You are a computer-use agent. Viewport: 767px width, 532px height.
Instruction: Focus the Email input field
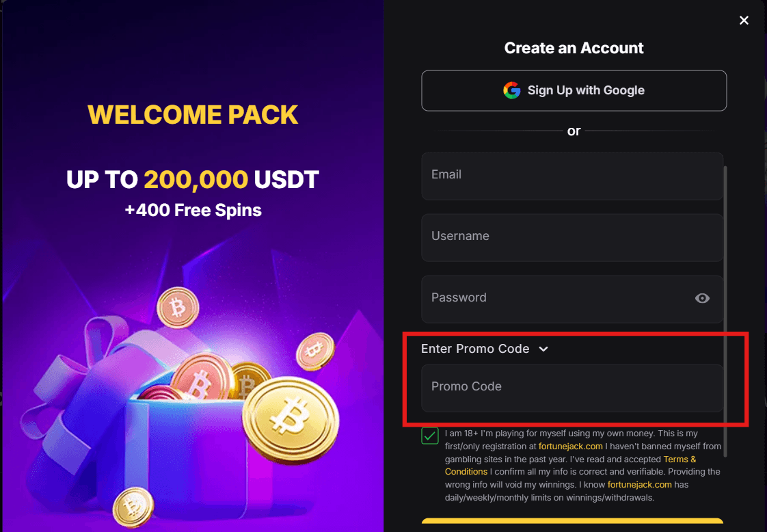tap(572, 175)
